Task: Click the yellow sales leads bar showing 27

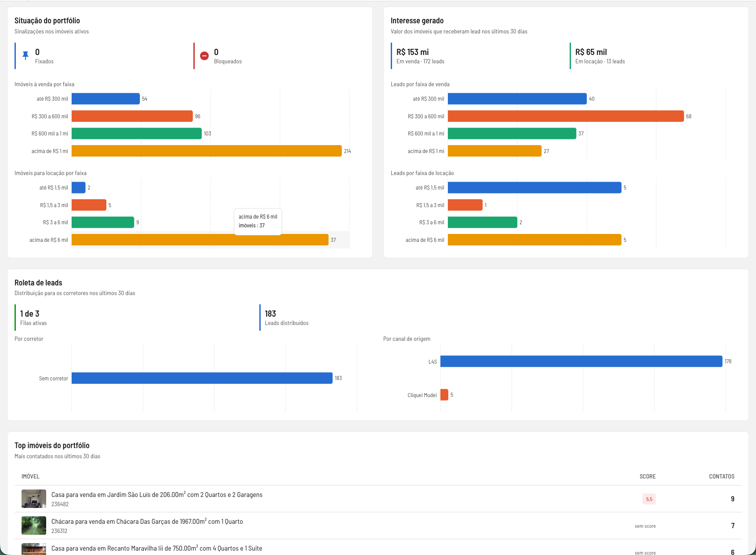Action: pos(494,151)
